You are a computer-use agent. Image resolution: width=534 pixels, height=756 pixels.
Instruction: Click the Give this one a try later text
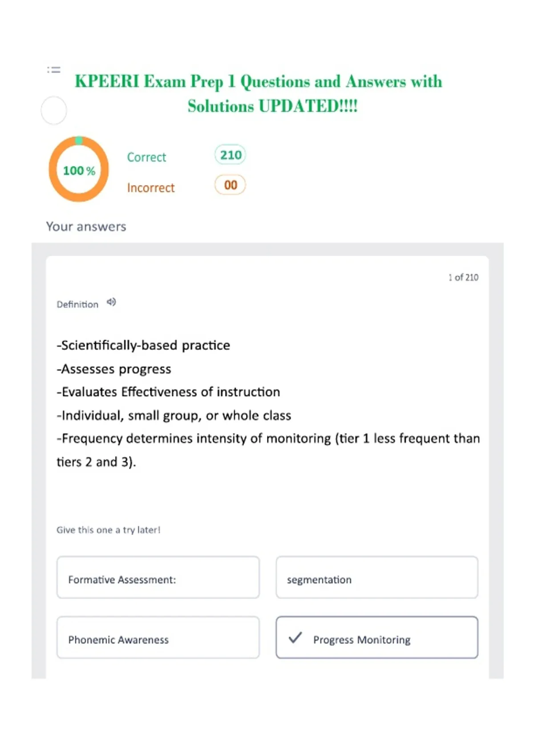[x=108, y=530]
